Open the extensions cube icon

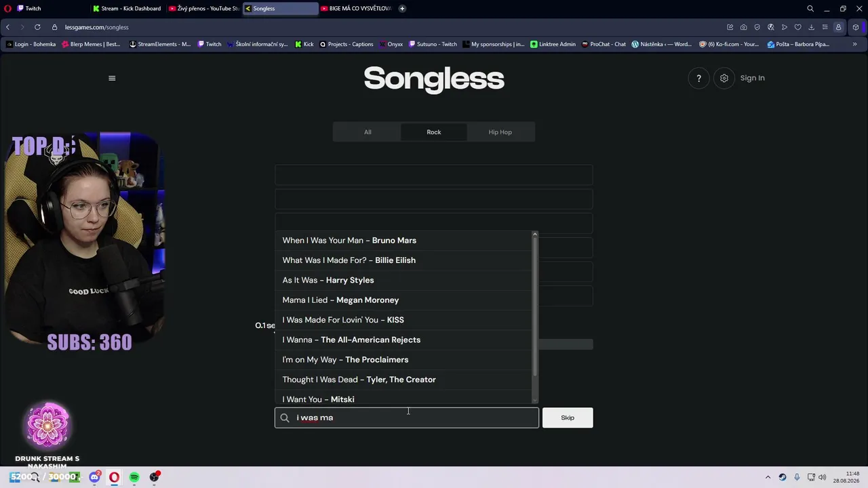(856, 27)
